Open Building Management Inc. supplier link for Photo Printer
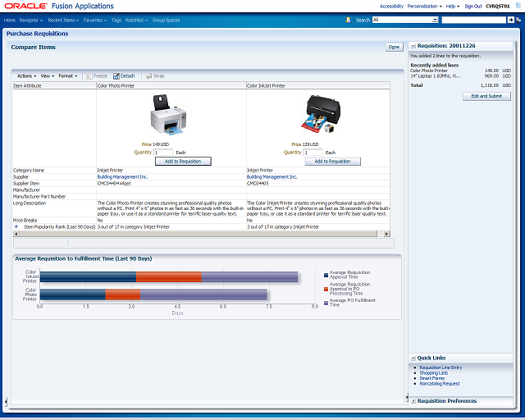The image size is (525, 420). point(122,177)
